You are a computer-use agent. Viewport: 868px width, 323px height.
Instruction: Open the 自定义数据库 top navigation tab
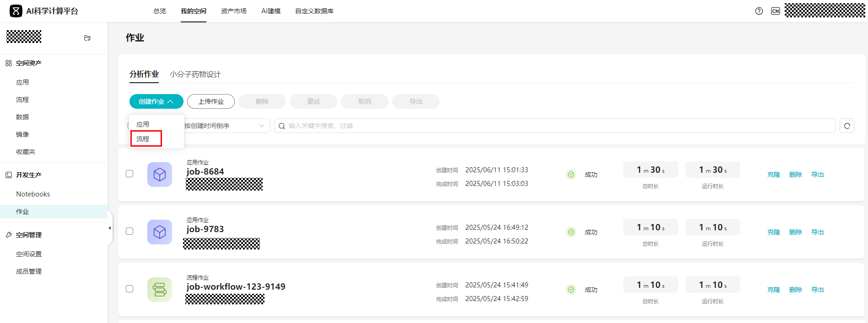tap(314, 11)
